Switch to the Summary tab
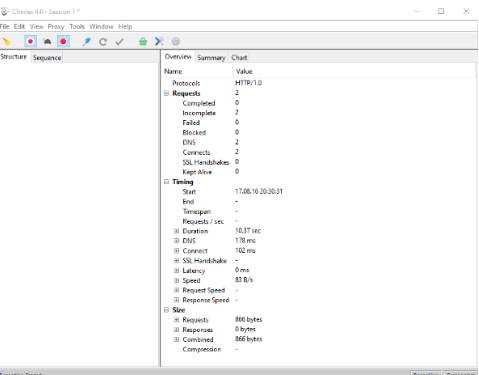479x375 pixels. (x=211, y=58)
